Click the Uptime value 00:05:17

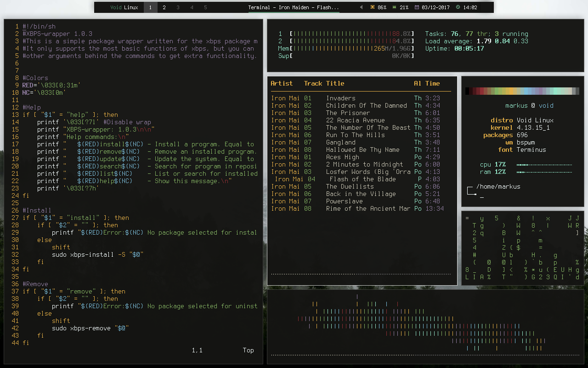click(469, 48)
